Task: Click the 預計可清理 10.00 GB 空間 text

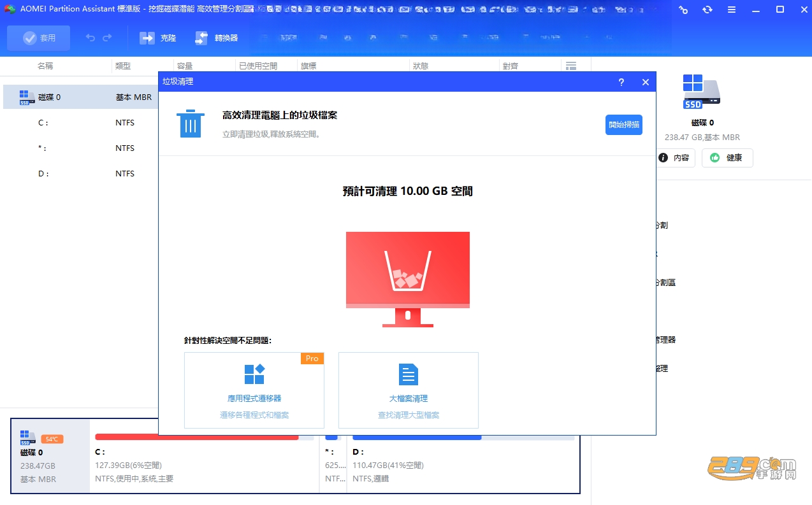Action: click(408, 191)
